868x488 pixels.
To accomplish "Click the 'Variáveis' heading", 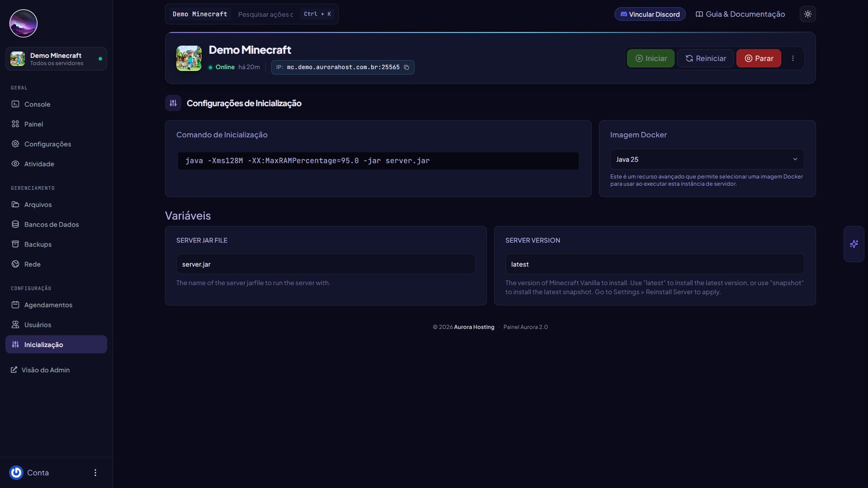I will pos(188,215).
